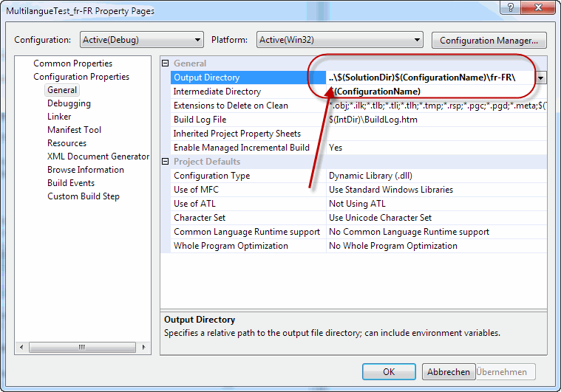This screenshot has height=392, width=561.
Task: Open the Debugging property page
Action: (x=69, y=103)
